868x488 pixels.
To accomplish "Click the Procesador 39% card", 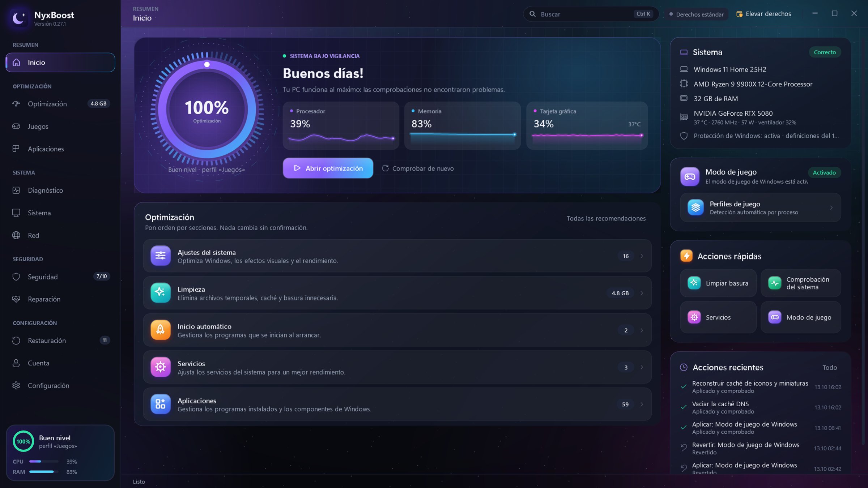I will click(x=341, y=125).
